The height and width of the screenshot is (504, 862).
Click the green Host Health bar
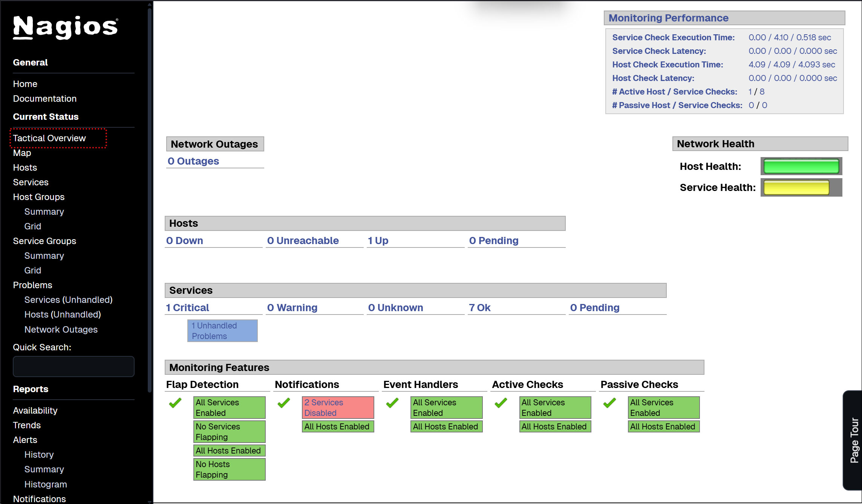801,166
